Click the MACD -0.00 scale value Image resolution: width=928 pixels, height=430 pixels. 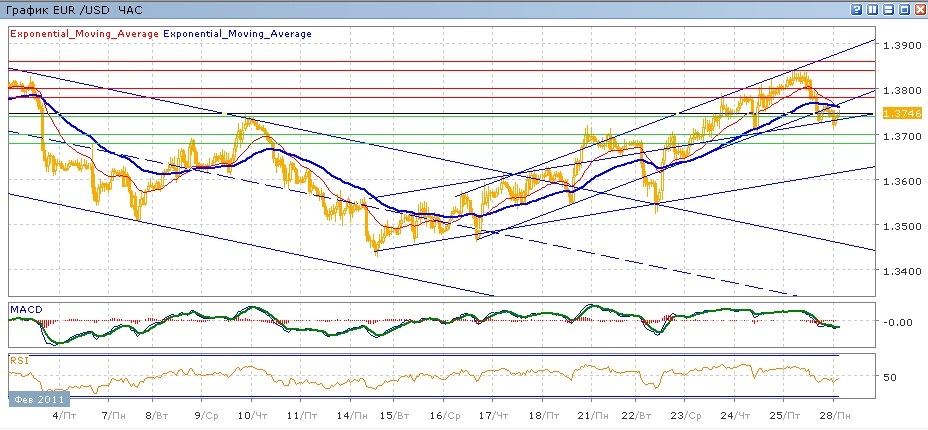tap(900, 322)
